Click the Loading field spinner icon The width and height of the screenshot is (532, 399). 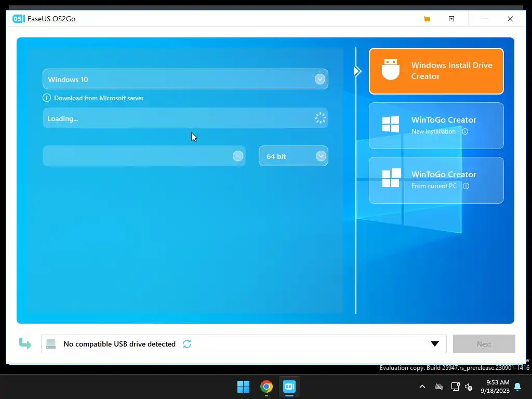click(320, 118)
